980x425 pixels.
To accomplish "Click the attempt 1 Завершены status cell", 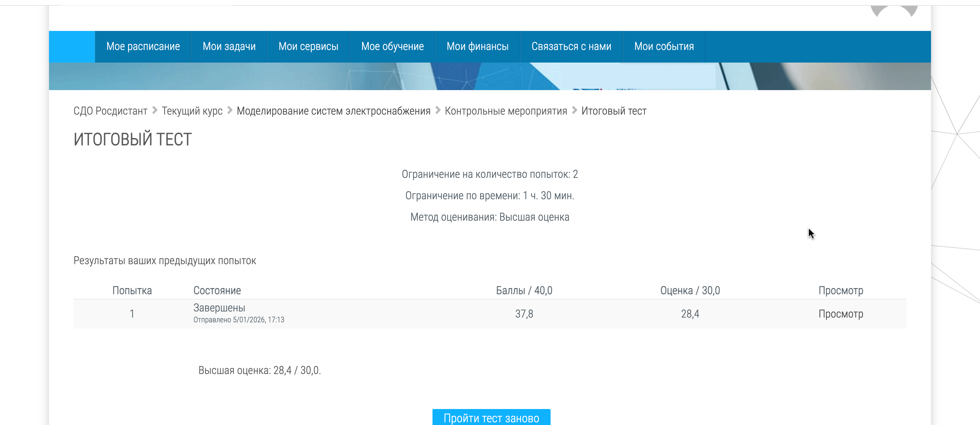I will (x=219, y=308).
